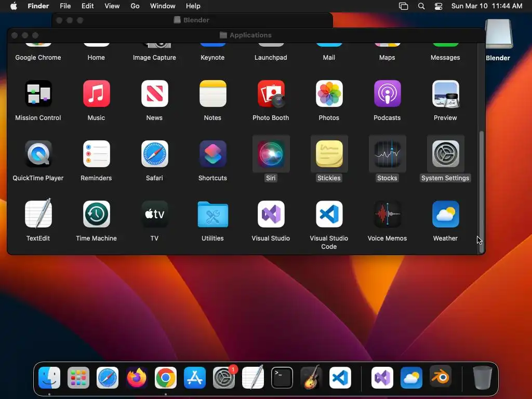Open the Finder menu
This screenshot has width=532, height=399.
coord(38,6)
